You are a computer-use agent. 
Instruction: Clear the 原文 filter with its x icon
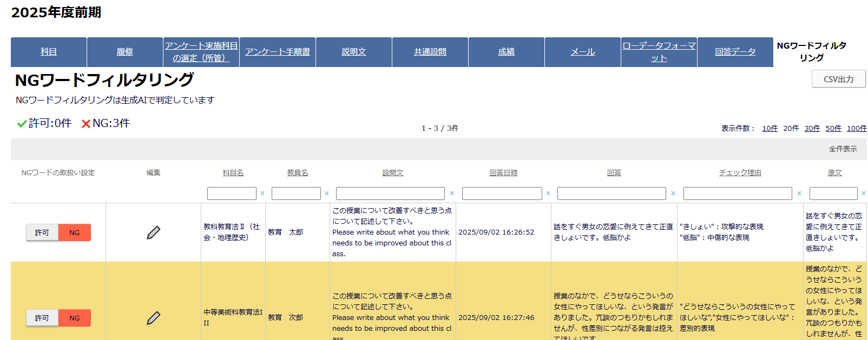tap(864, 193)
